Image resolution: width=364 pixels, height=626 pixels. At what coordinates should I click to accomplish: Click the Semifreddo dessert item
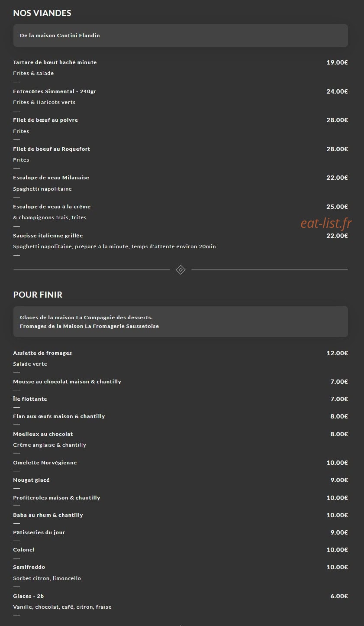29,567
